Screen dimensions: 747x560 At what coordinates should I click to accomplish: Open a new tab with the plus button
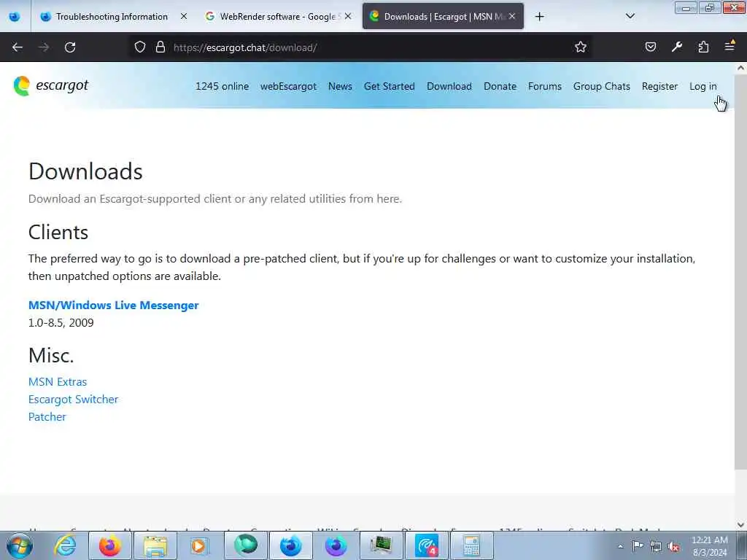[539, 17]
